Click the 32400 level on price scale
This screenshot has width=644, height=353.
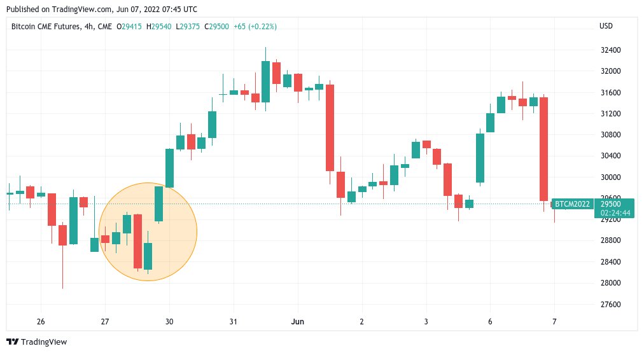pyautogui.click(x=610, y=50)
